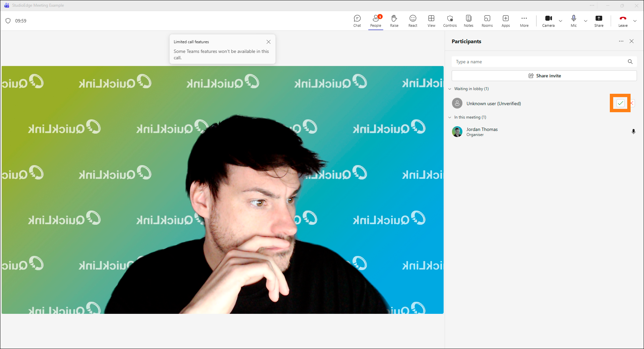Click the 09:59 meeting timer
644x349 pixels.
(x=21, y=21)
